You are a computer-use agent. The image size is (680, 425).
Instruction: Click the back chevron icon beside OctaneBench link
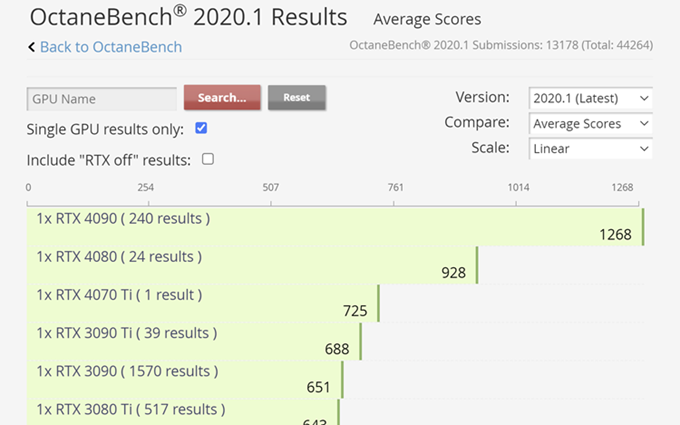point(31,47)
